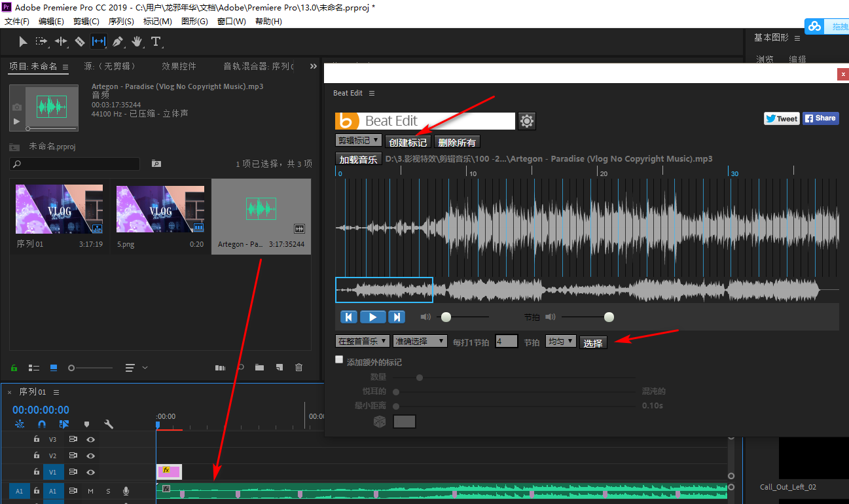Image resolution: width=849 pixels, height=504 pixels.
Task: Open the 序列 01 timeline panel menu
Action: coord(56,392)
